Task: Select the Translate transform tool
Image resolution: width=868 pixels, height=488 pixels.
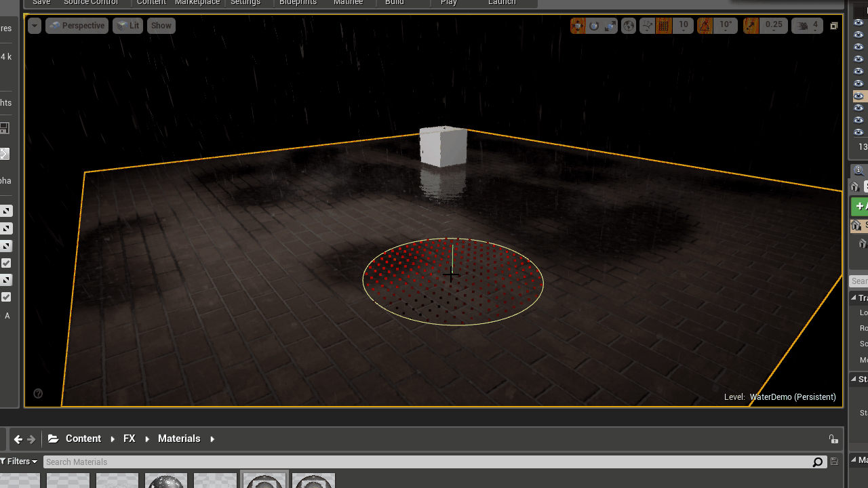Action: [578, 26]
